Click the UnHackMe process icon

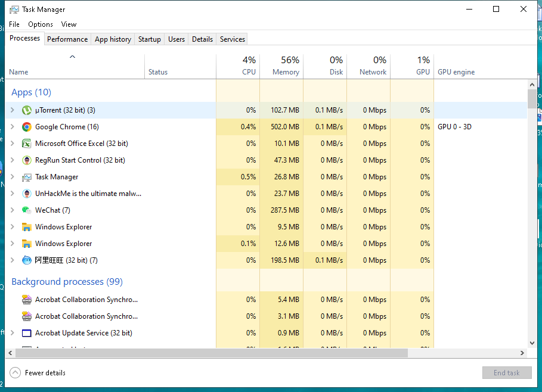click(x=27, y=194)
